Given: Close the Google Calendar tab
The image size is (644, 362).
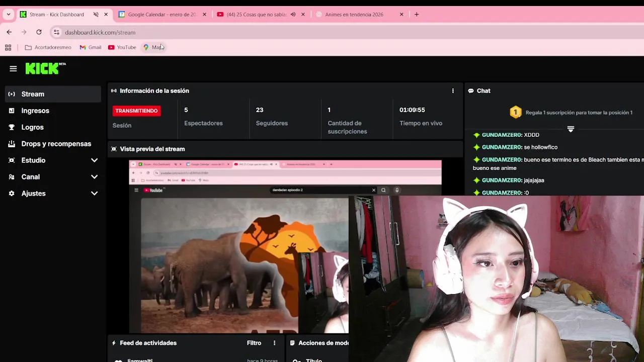Looking at the screenshot, I should coord(204,15).
